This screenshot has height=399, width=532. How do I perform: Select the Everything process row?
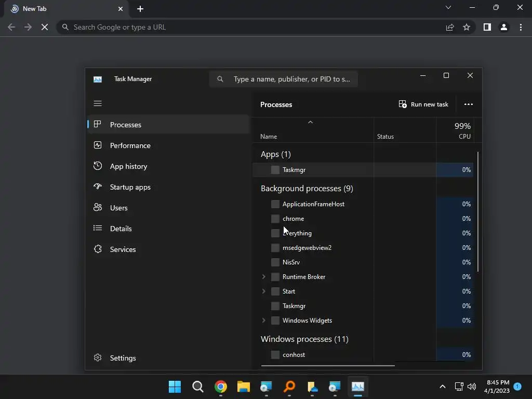pos(363,233)
